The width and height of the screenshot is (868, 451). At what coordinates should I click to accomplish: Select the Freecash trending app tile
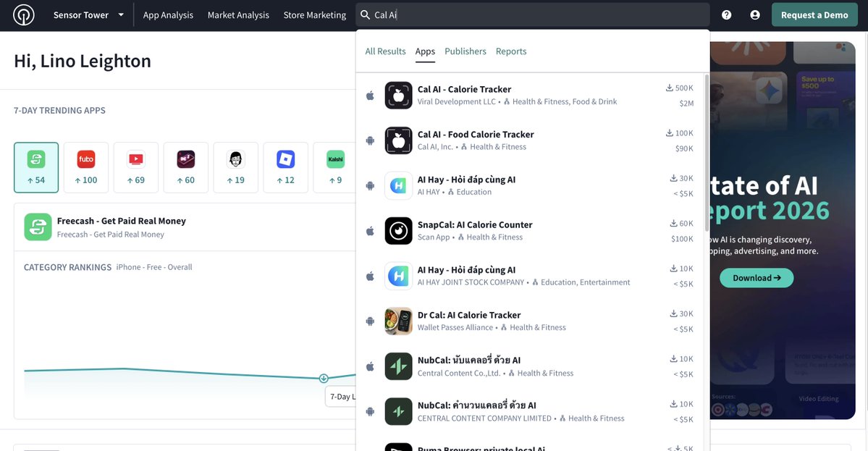(36, 167)
